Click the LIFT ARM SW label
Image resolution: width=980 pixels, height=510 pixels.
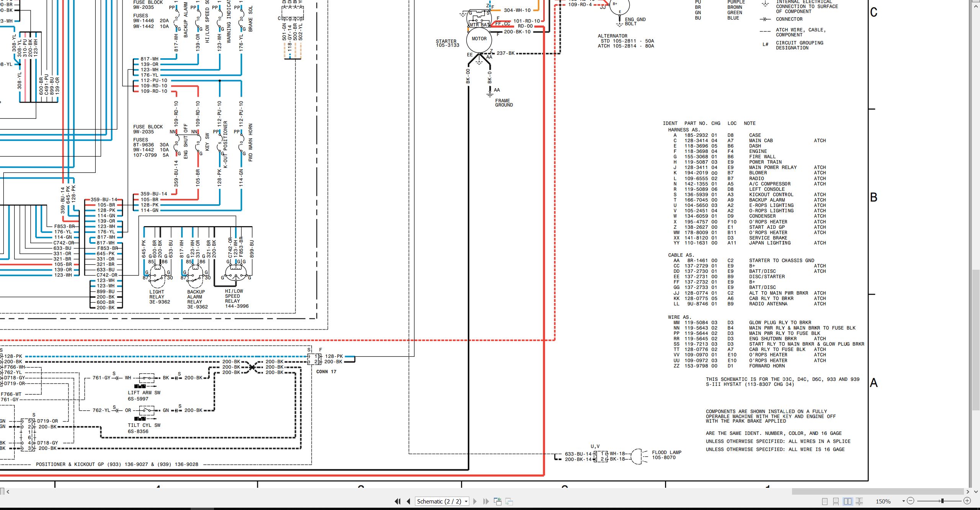click(x=144, y=393)
